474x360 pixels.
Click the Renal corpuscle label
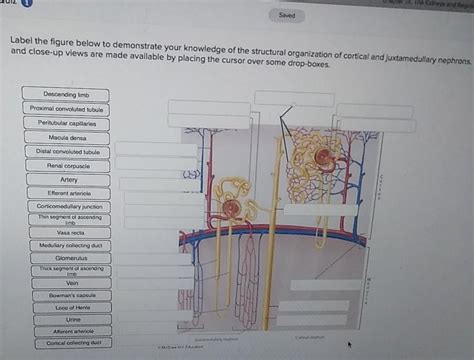click(x=68, y=166)
